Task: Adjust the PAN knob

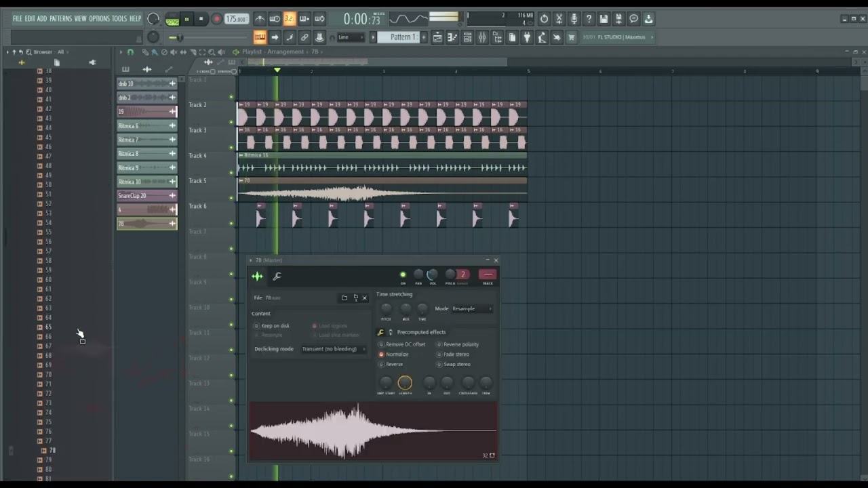Action: 418,274
